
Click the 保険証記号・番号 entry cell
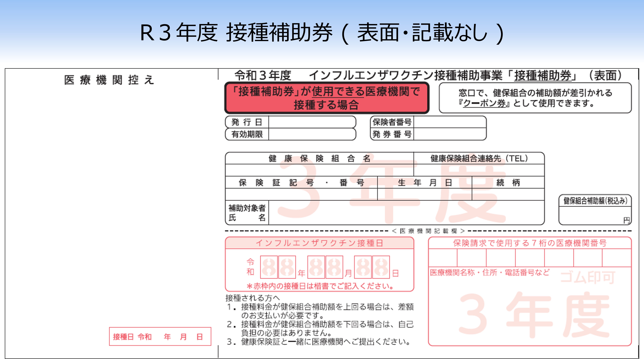point(301,194)
